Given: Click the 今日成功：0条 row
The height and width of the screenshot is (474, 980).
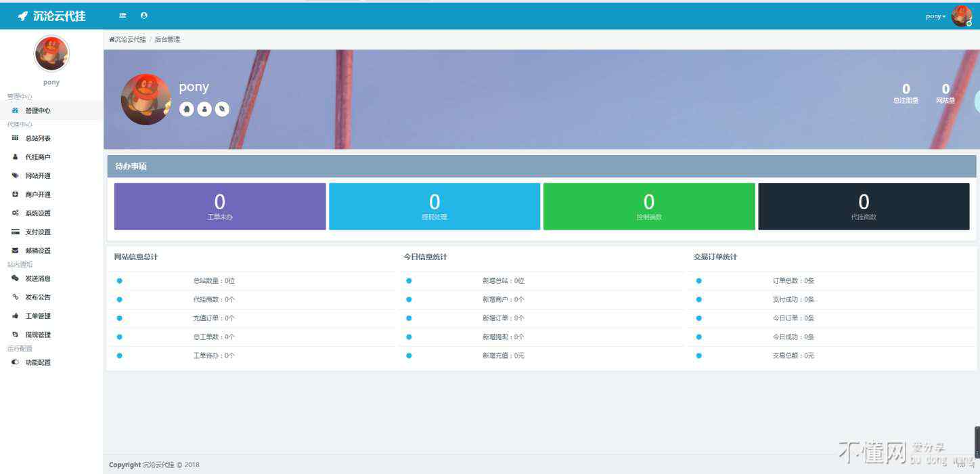Looking at the screenshot, I should (x=832, y=337).
